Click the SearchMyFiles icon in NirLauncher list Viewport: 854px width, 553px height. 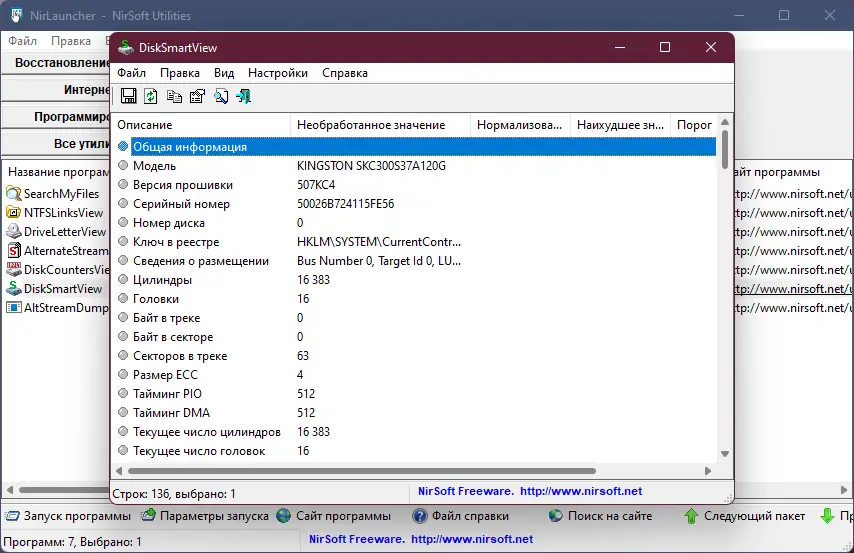[14, 193]
